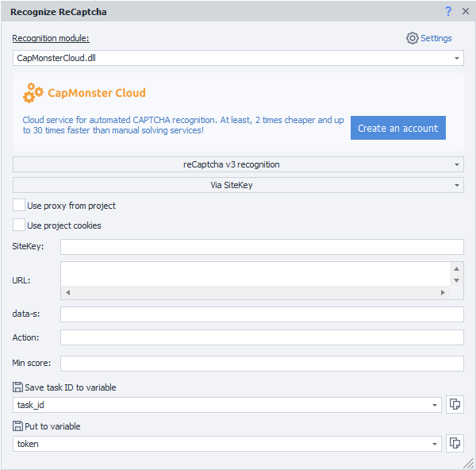This screenshot has width=476, height=470.
Task: Click the SiteKey input field
Action: [262, 247]
